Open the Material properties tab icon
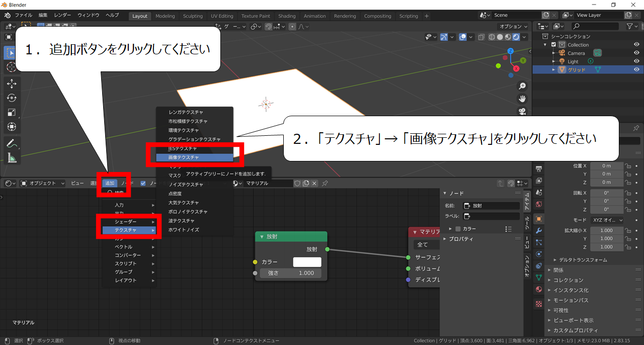This screenshot has width=644, height=345. (539, 290)
